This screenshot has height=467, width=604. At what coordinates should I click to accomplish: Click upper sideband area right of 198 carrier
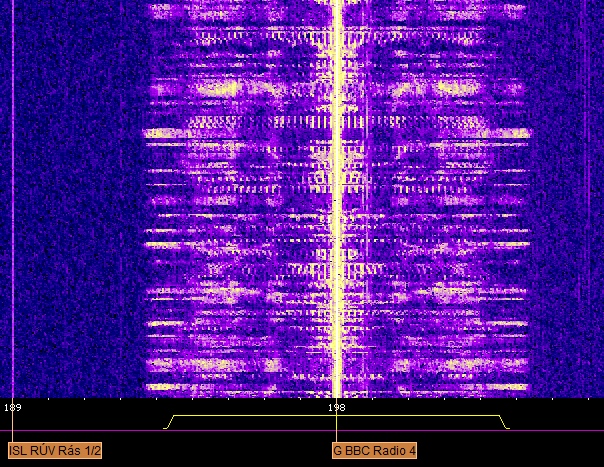[x=430, y=200]
